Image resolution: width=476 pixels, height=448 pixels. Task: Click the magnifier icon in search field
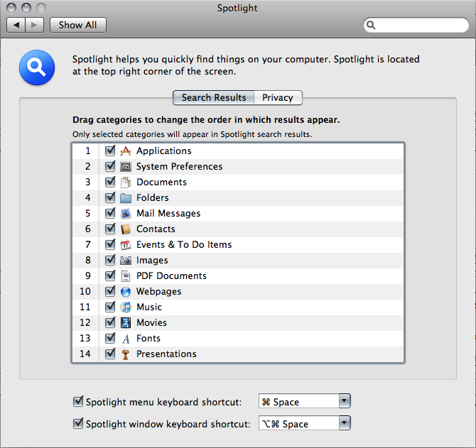click(371, 25)
